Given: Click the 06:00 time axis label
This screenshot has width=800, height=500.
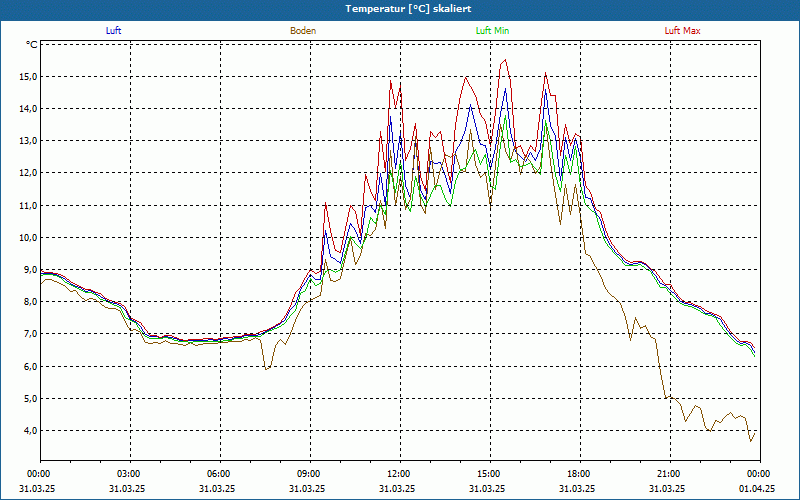Looking at the screenshot, I should coord(220,474).
